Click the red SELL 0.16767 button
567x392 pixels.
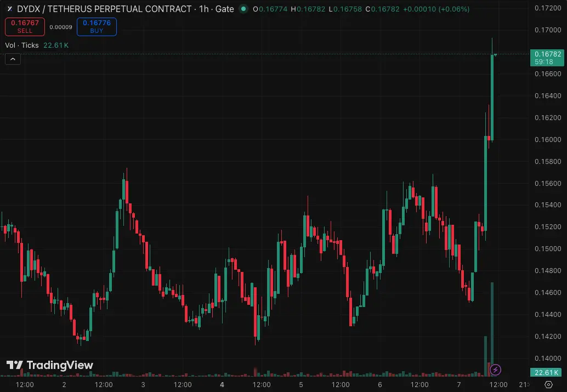point(25,27)
